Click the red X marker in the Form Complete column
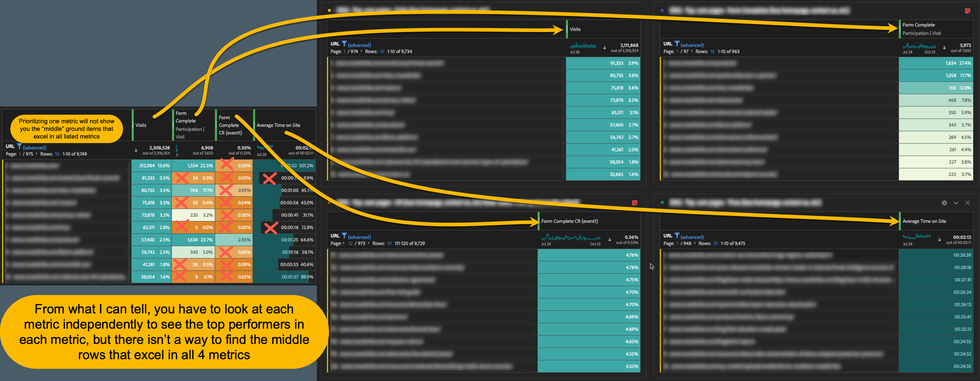This screenshot has width=980, height=381. pos(182,178)
